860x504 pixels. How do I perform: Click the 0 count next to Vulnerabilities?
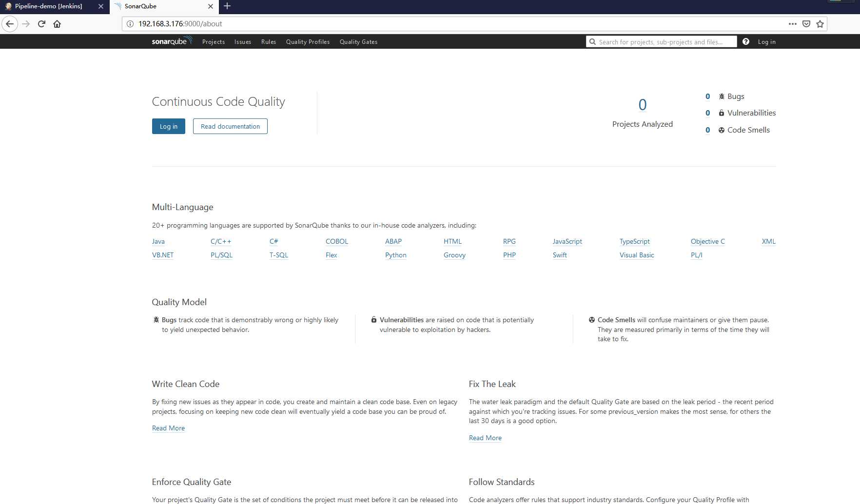point(708,113)
